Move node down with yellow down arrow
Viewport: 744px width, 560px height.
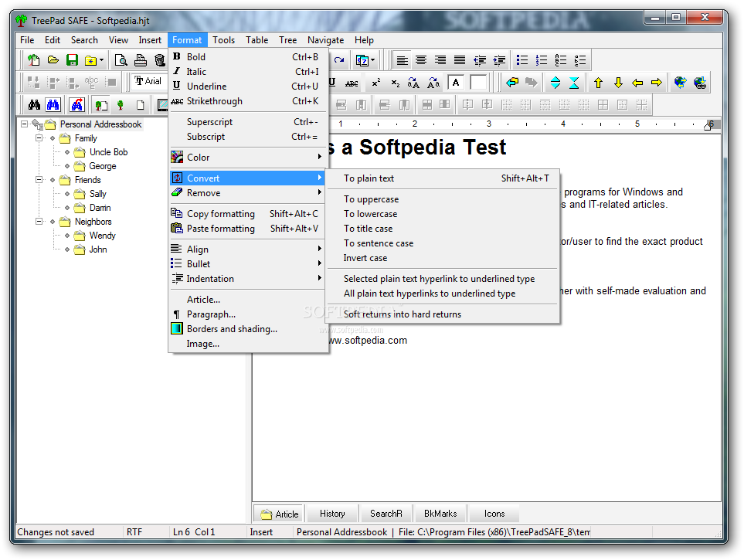click(618, 83)
